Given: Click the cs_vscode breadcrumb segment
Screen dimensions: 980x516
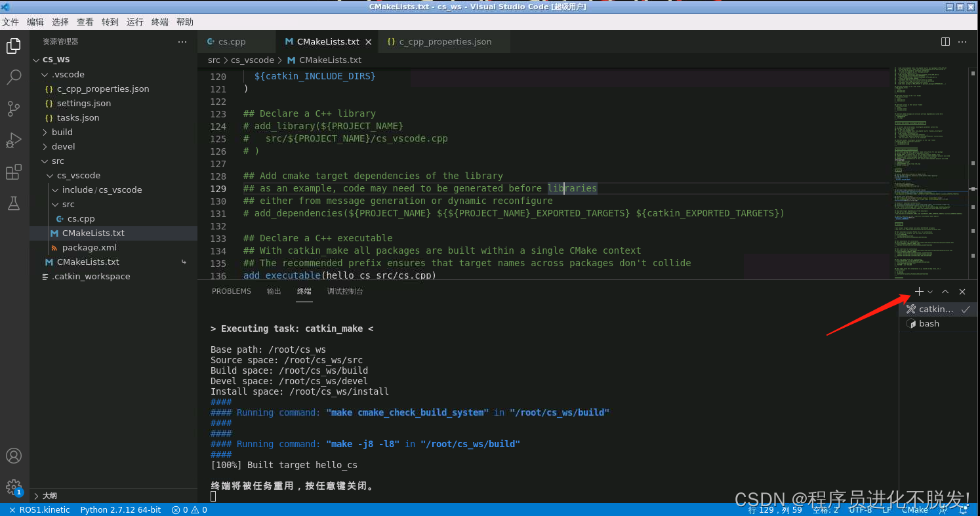Looking at the screenshot, I should pos(253,60).
